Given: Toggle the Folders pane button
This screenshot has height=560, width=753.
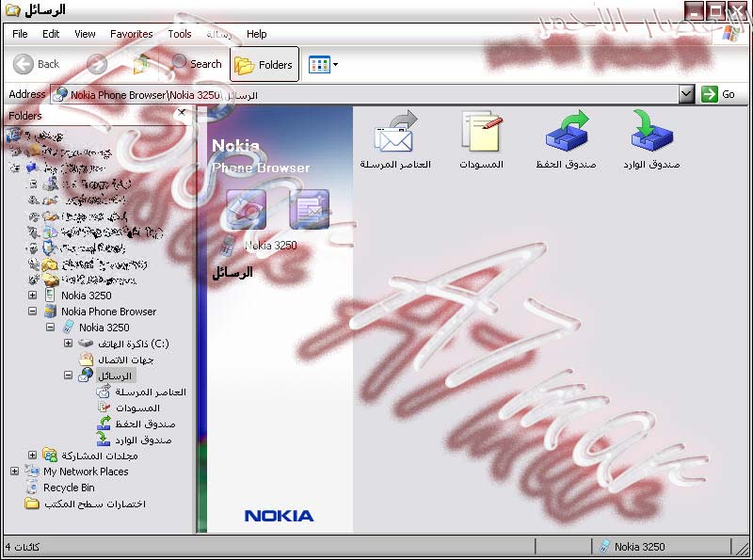Looking at the screenshot, I should click(264, 64).
